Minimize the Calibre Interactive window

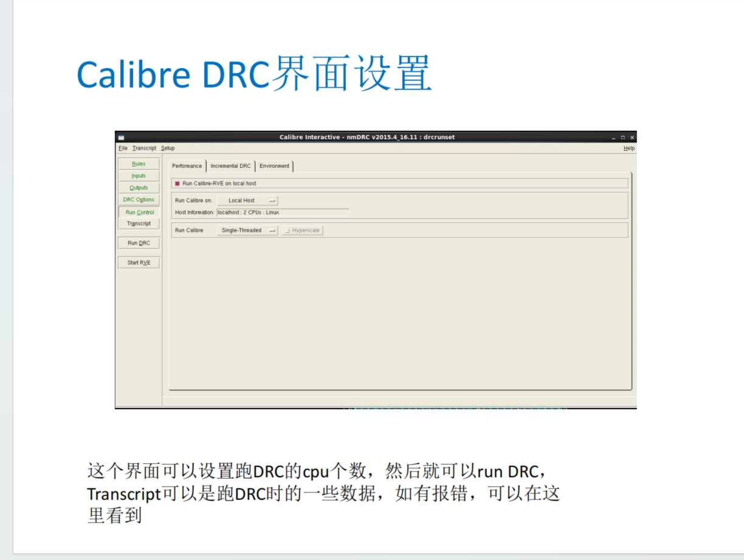tap(614, 137)
